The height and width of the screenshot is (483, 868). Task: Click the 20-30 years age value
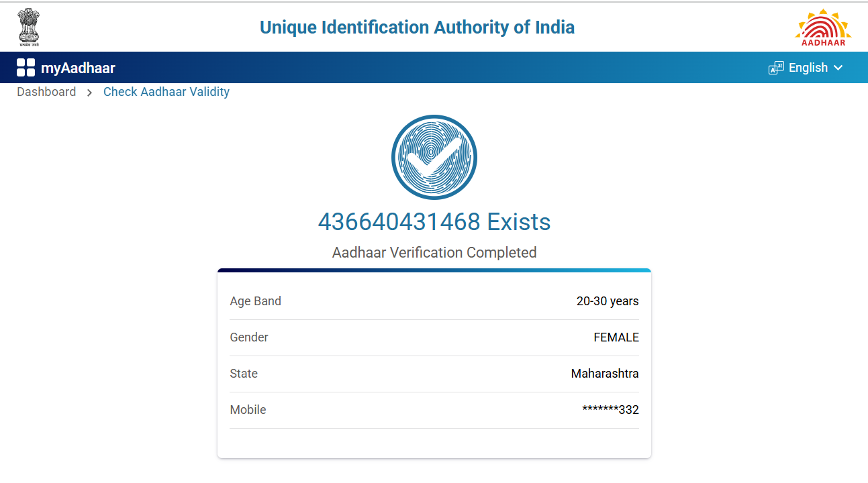point(608,301)
